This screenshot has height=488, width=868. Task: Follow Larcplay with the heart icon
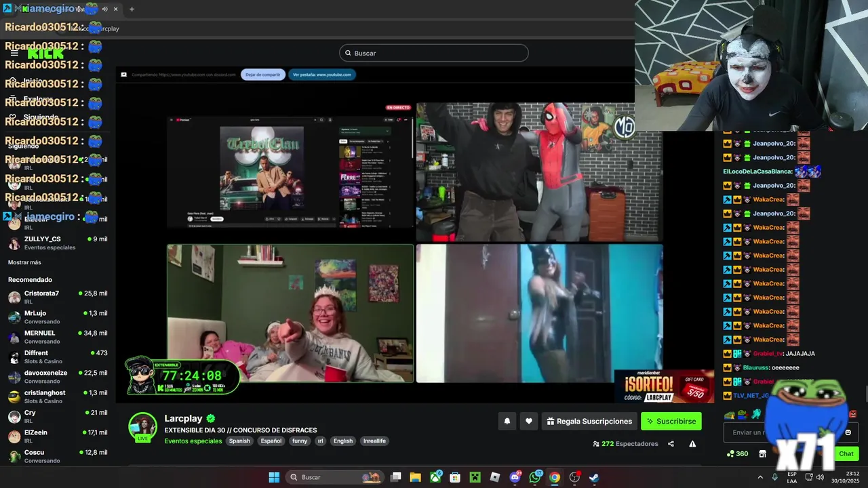coord(529,421)
